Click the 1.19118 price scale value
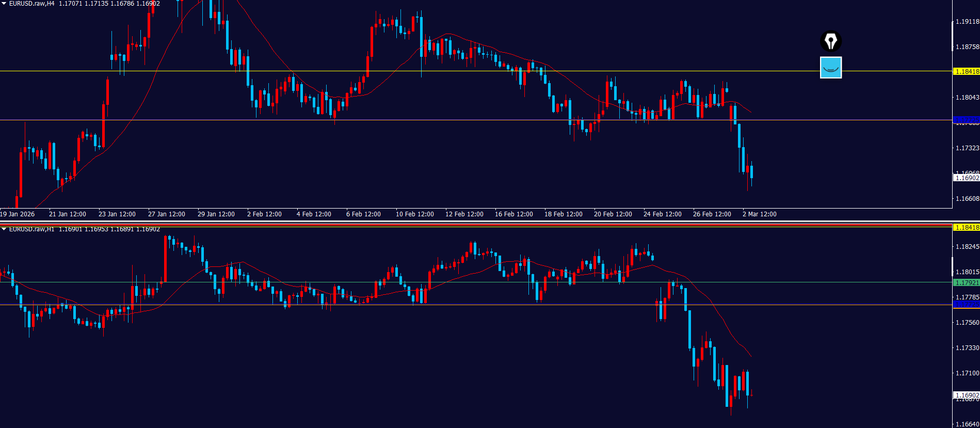The width and height of the screenshot is (980, 428). click(x=967, y=22)
